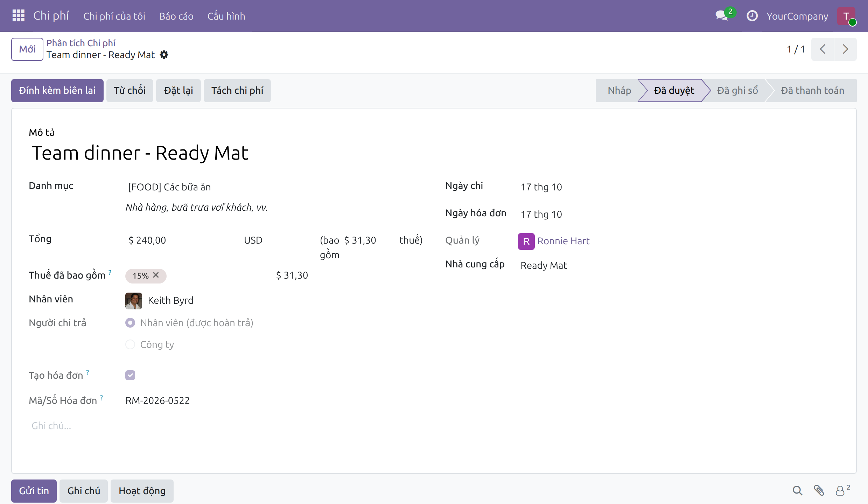Go to previous record arrow
Screen dimensions: 868x504
pyautogui.click(x=822, y=49)
